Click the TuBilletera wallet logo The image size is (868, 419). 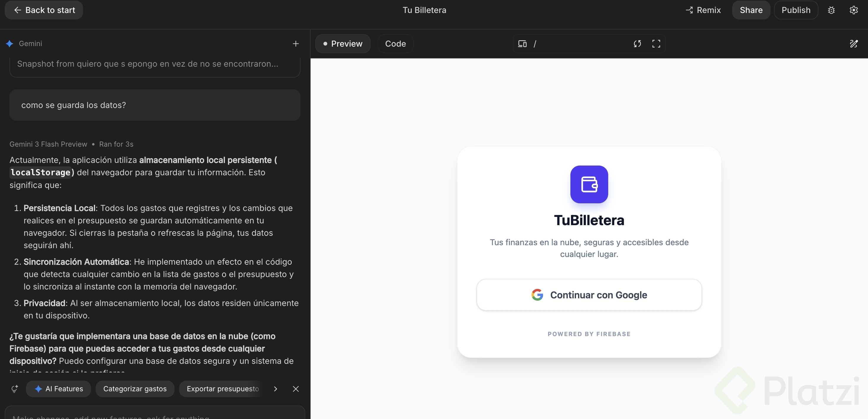click(x=589, y=184)
